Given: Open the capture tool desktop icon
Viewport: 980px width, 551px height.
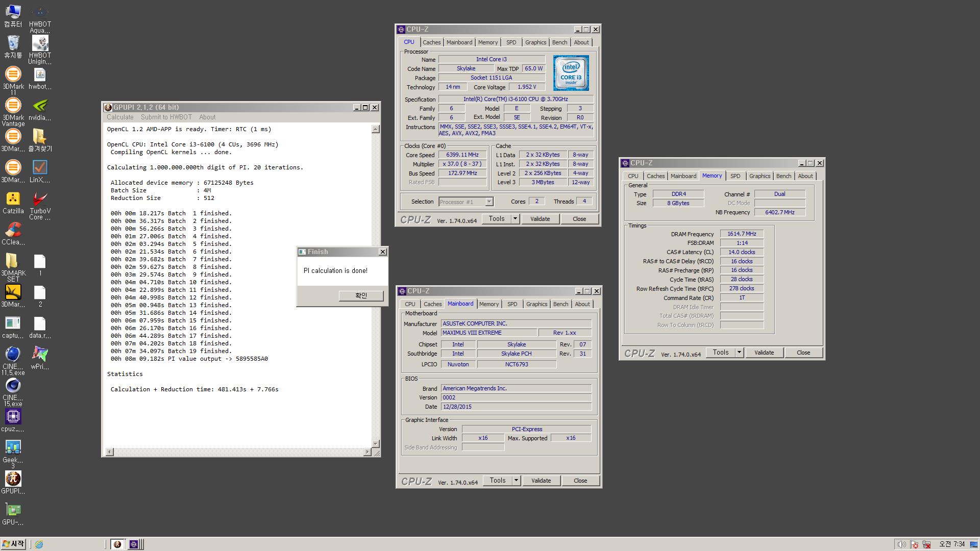Looking at the screenshot, I should tap(13, 327).
